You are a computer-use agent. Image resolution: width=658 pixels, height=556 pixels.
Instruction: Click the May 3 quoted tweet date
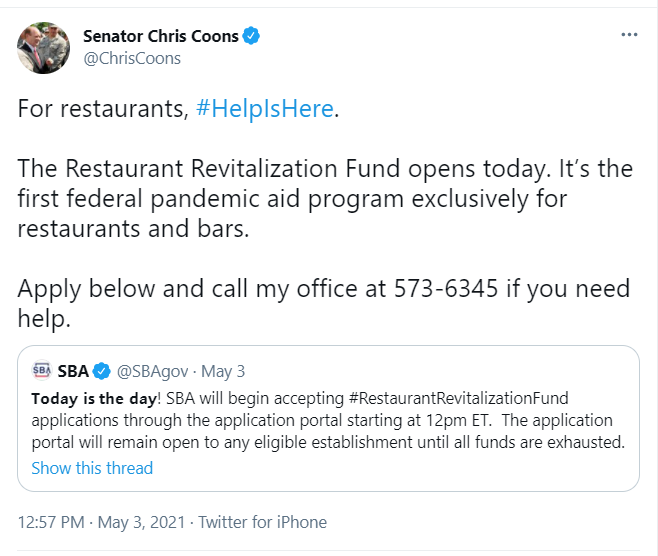[x=223, y=371]
